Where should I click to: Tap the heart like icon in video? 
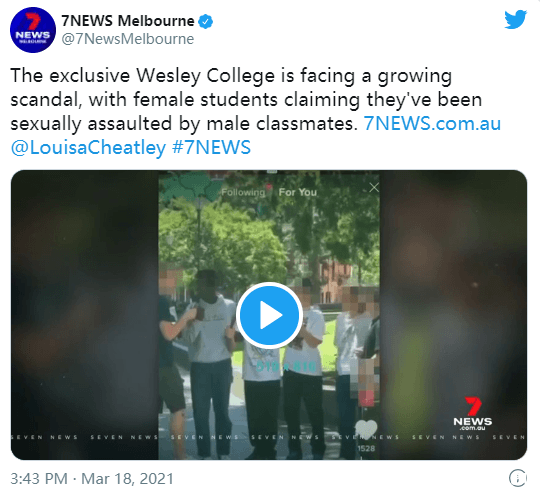[x=366, y=429]
